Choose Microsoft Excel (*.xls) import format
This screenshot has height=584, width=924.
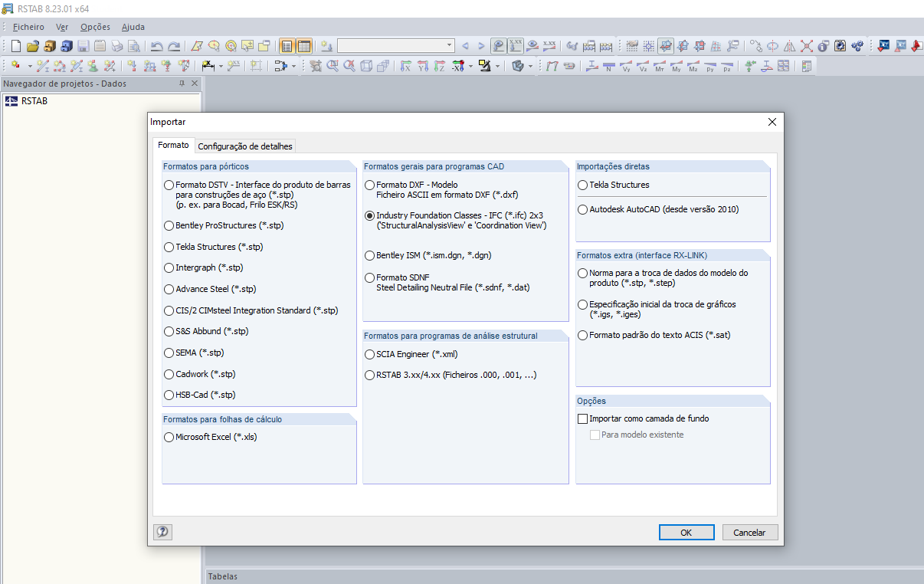click(x=169, y=437)
